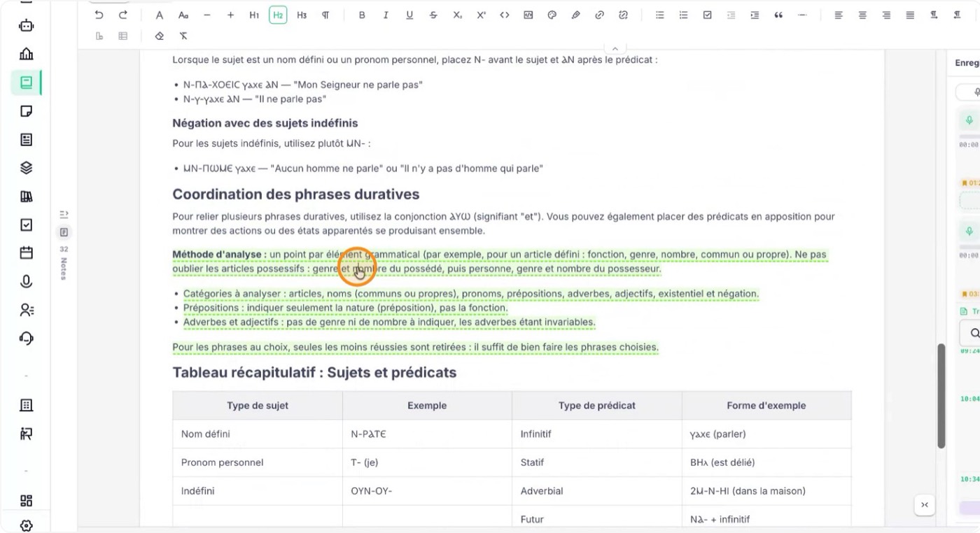Screen dimensions: 980x533
Task: Toggle underline formatting
Action: point(409,15)
